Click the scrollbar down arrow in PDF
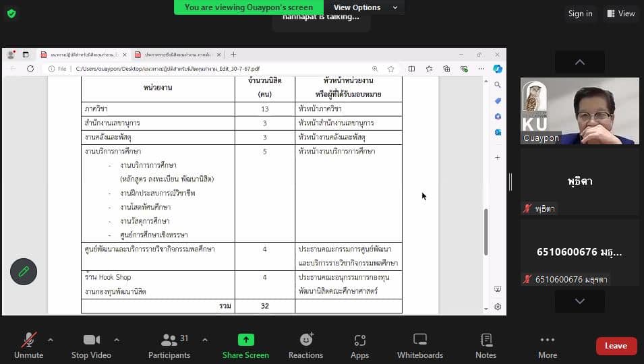 (486, 309)
